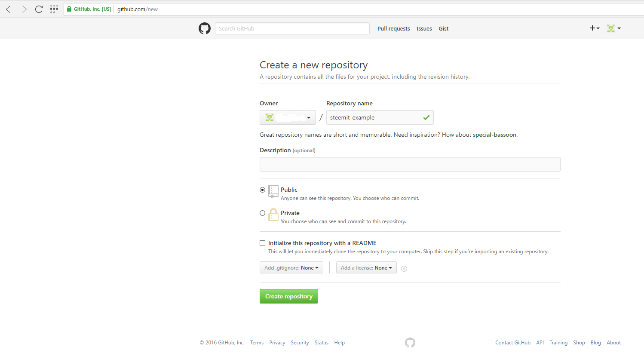644x356 pixels.
Task: Open the Security footer link
Action: (300, 343)
